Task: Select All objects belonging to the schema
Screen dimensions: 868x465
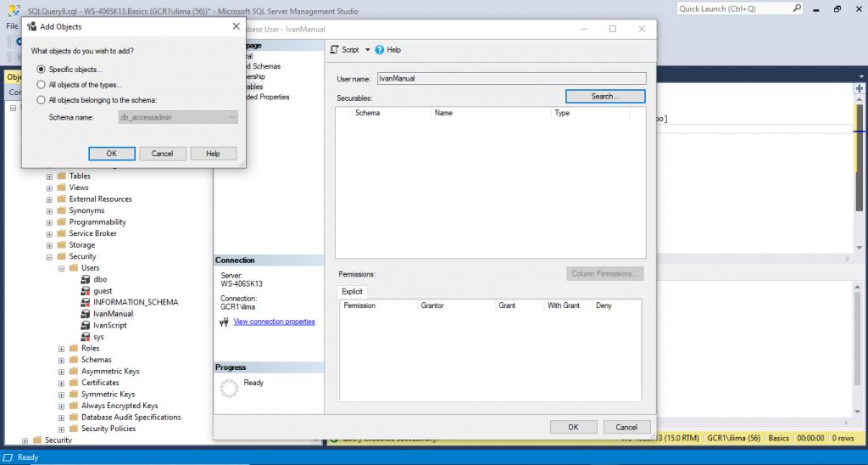Action: 41,100
